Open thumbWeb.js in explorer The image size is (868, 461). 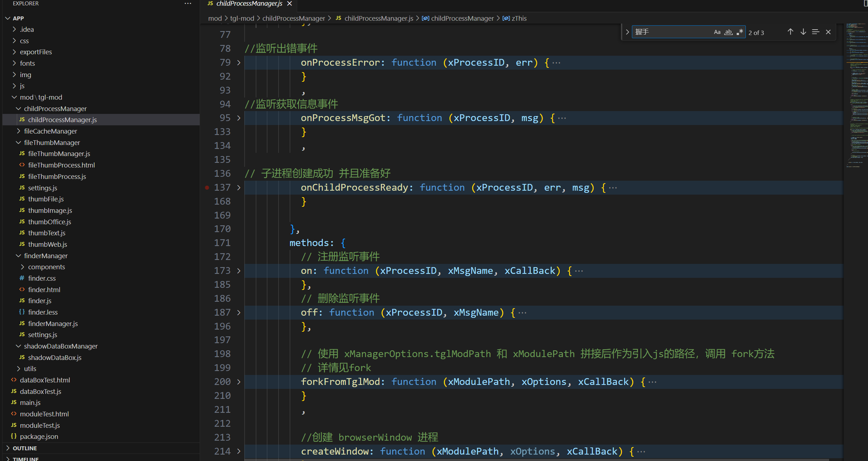coord(48,244)
